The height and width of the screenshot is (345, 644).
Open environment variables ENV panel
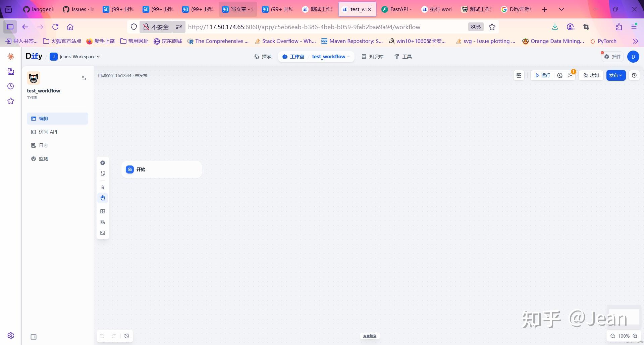point(519,75)
